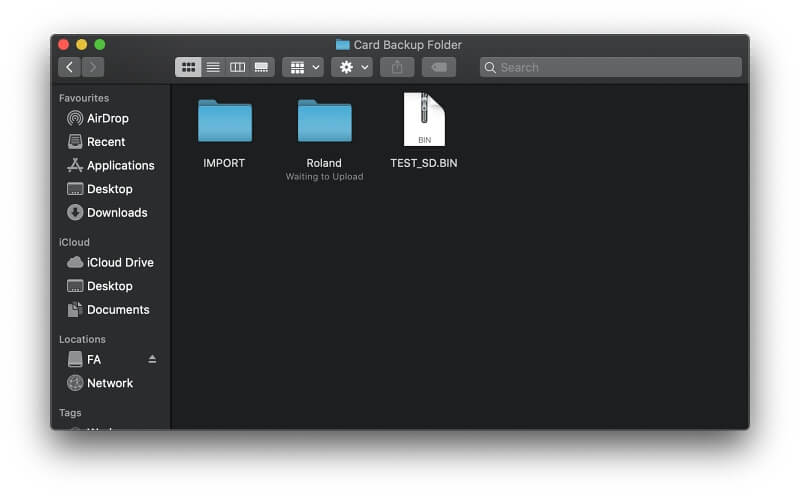This screenshot has width=800, height=497.
Task: Eject the FA drive
Action: point(152,359)
